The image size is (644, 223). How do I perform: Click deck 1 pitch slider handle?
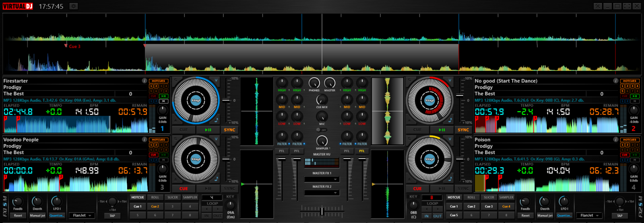pos(226,100)
